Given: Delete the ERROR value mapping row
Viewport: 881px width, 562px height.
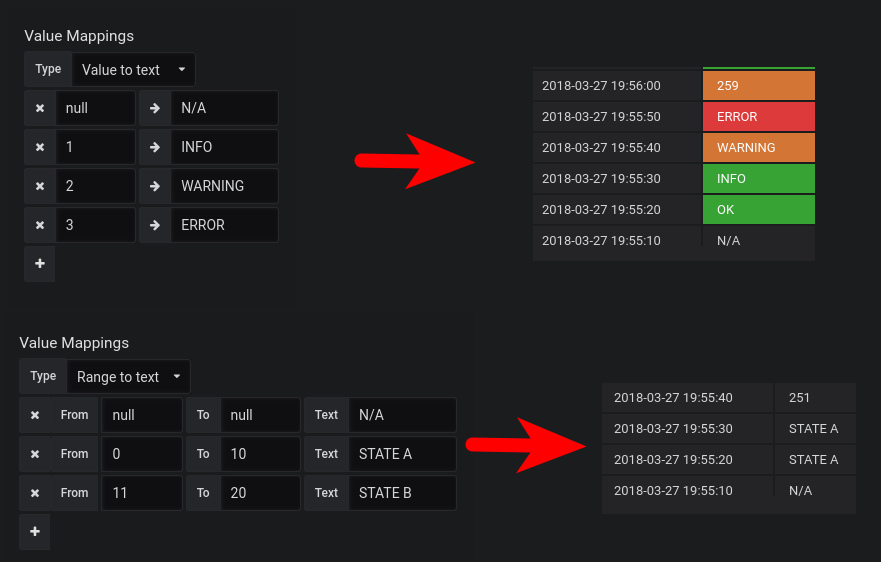Looking at the screenshot, I should [40, 225].
